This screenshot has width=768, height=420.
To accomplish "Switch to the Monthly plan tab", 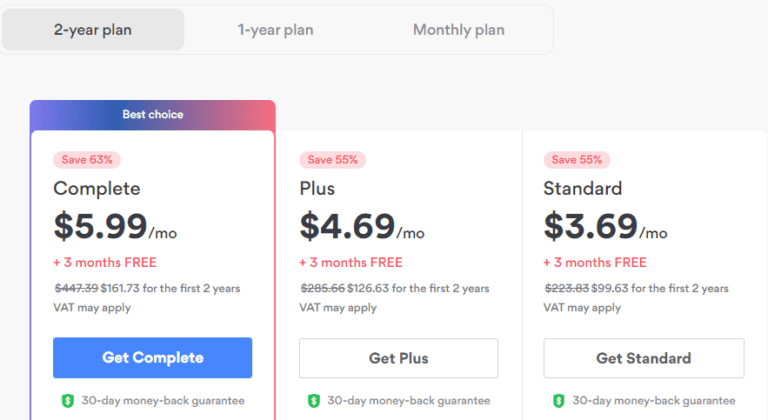I will [458, 30].
